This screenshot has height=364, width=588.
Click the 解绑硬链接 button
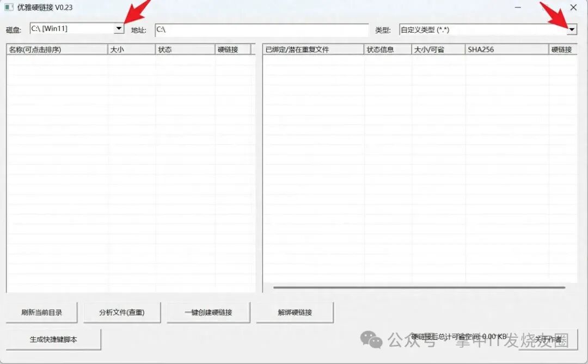tap(295, 312)
